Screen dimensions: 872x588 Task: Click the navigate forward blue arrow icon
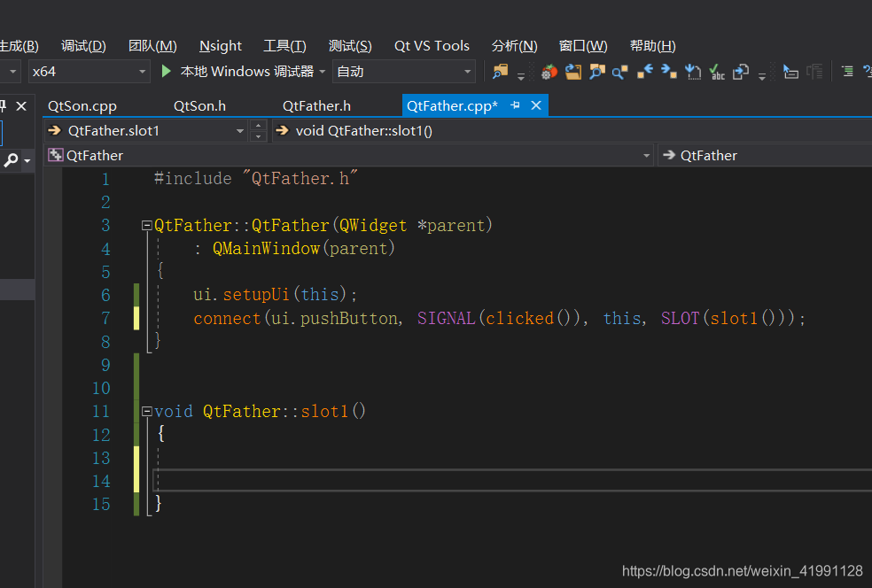click(x=668, y=72)
